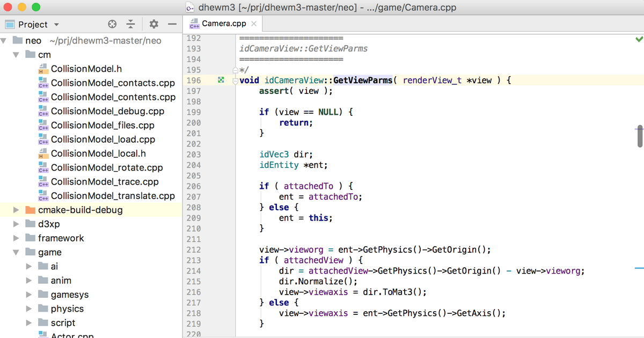Viewport: 644px width, 338px height.
Task: Open CollisionModel.h header file
Action: click(x=86, y=69)
